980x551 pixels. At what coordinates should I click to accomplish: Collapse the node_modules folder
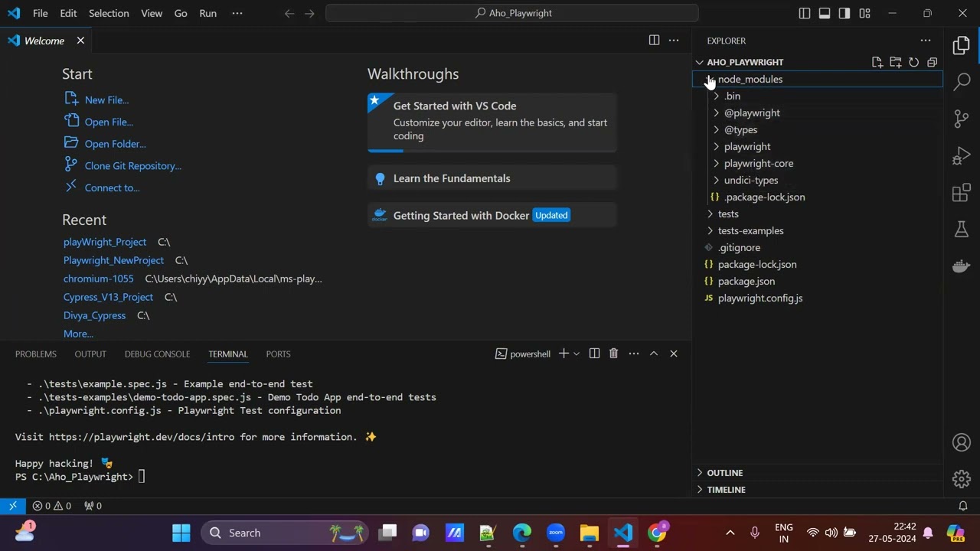[818, 79]
